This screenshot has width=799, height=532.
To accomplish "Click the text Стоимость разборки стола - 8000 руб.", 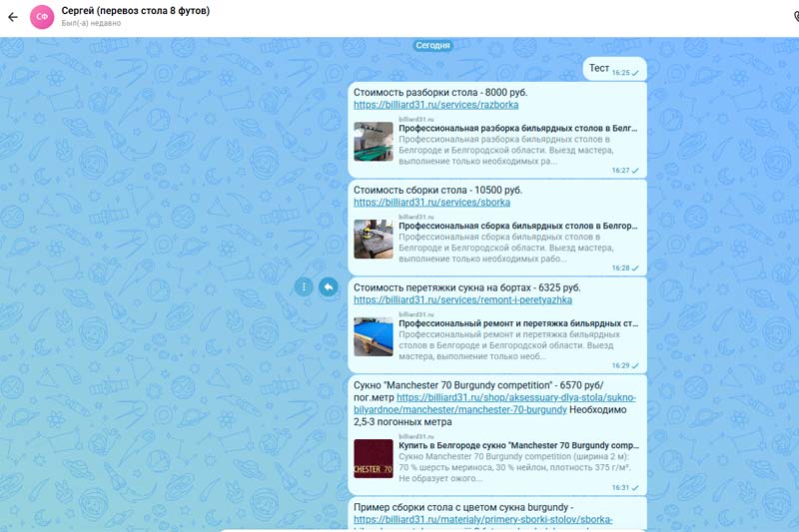I will (x=440, y=93).
